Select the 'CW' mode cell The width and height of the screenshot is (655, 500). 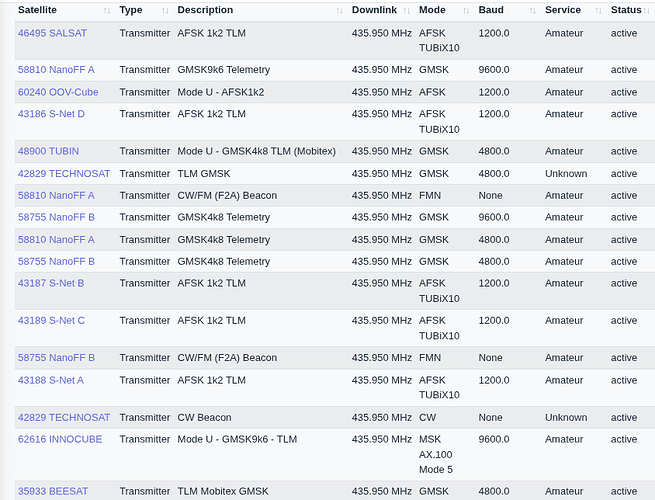427,417
